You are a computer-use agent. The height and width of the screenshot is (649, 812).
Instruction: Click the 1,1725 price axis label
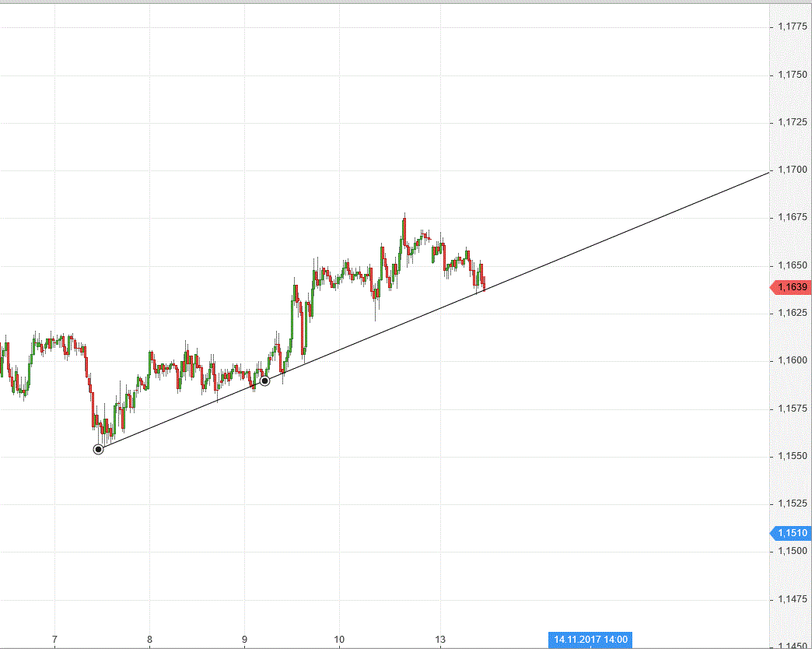(792, 122)
